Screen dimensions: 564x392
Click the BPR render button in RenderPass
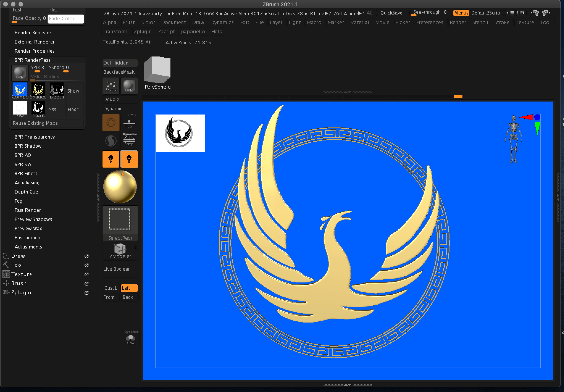(x=20, y=73)
